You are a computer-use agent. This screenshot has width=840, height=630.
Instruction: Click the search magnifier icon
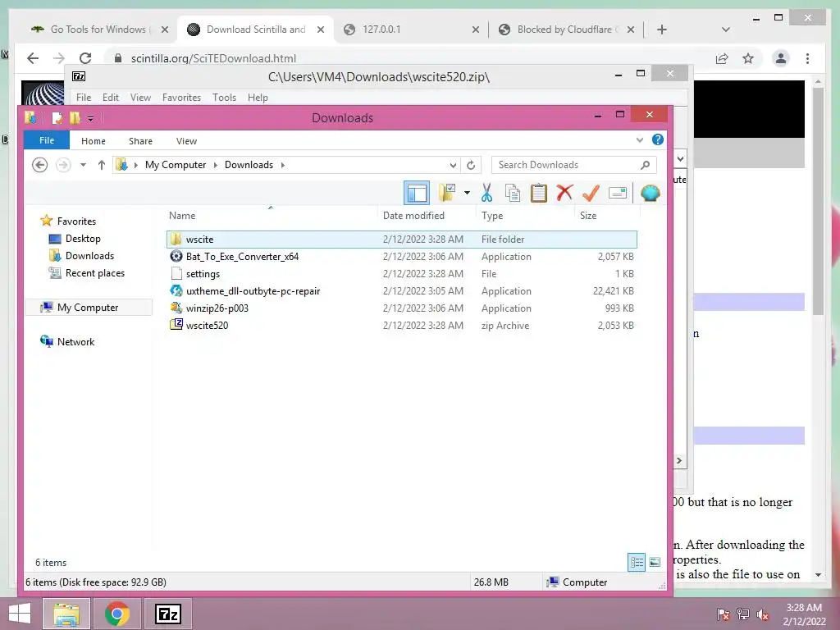645,165
